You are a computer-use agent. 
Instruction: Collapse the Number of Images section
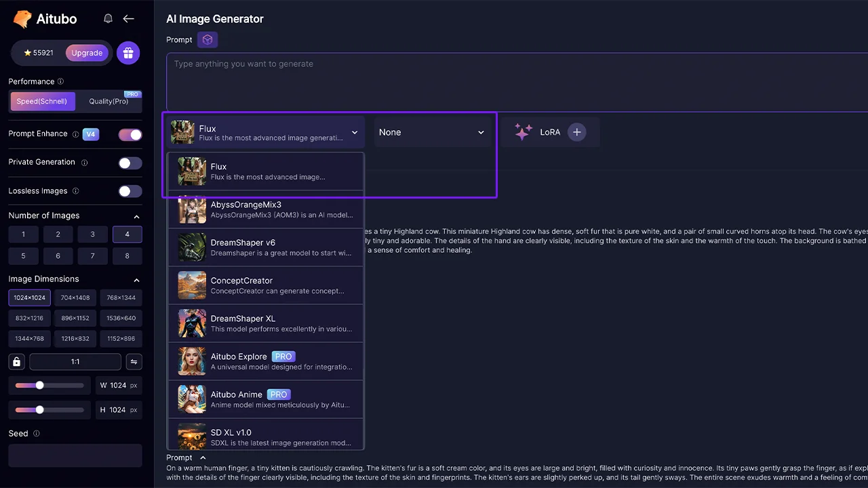coord(136,216)
